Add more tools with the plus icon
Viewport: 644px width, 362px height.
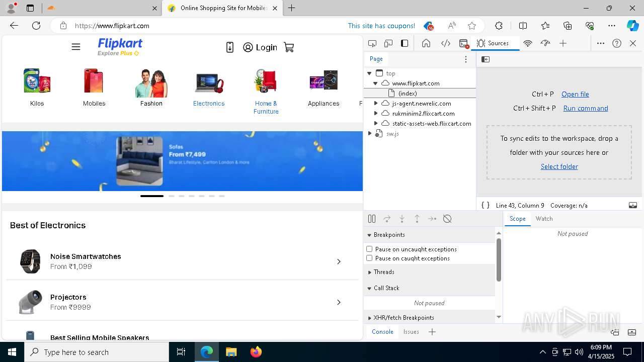(563, 43)
